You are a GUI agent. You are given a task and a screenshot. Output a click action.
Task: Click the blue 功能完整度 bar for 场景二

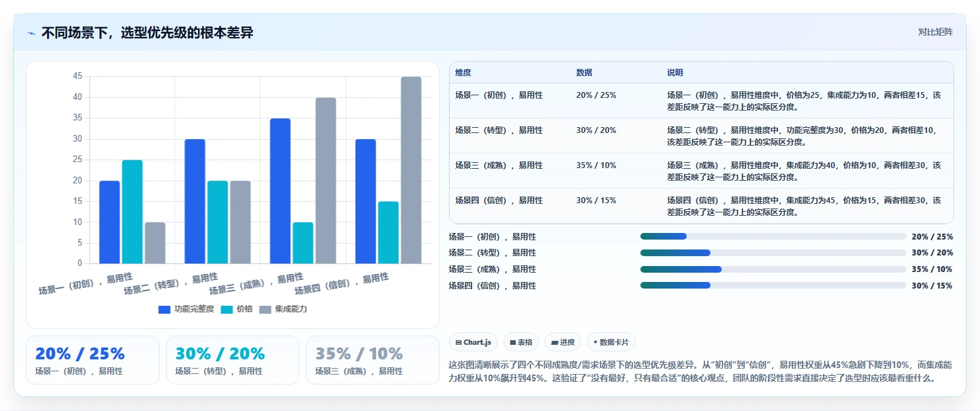point(195,201)
